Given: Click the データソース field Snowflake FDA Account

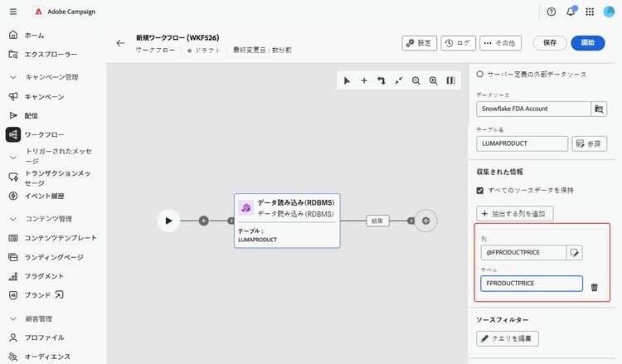Looking at the screenshot, I should coord(533,109).
